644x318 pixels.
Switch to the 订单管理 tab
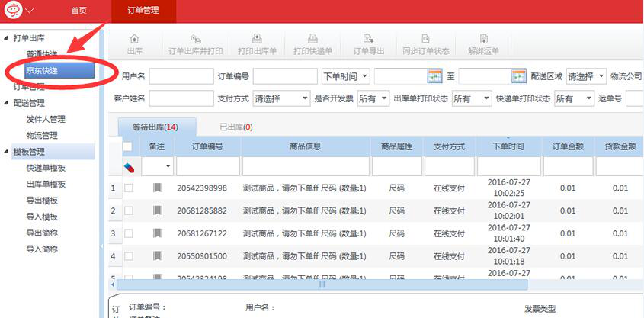point(143,11)
